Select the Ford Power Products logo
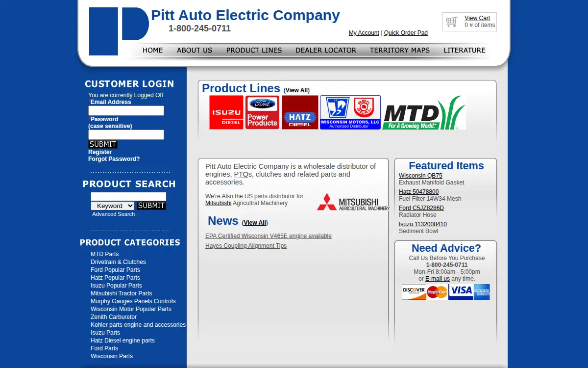 coord(263,112)
